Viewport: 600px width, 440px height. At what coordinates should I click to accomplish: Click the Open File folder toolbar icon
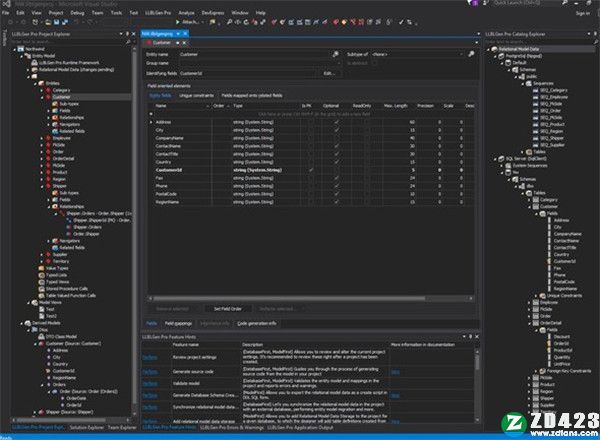tap(48, 22)
